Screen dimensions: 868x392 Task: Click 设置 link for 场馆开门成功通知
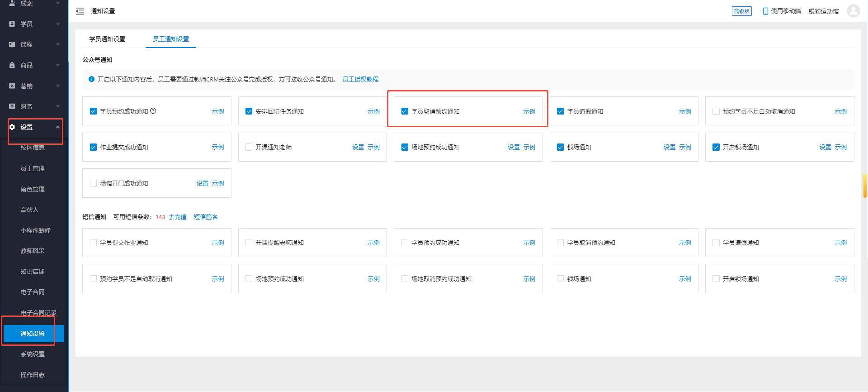point(202,183)
